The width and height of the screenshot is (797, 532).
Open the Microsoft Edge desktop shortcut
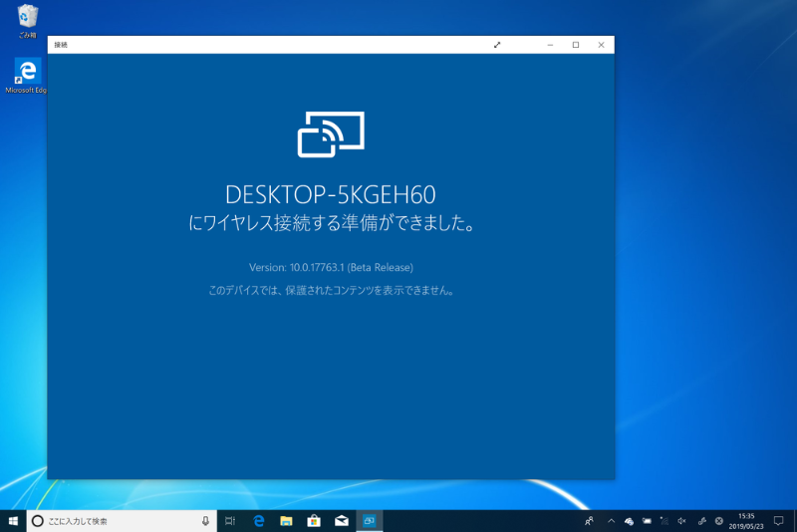[27, 74]
